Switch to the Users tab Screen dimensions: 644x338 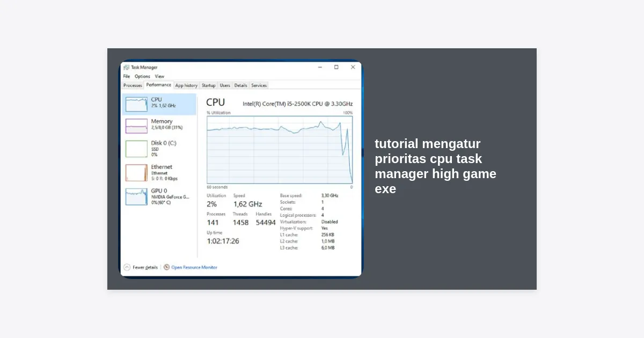pos(225,85)
